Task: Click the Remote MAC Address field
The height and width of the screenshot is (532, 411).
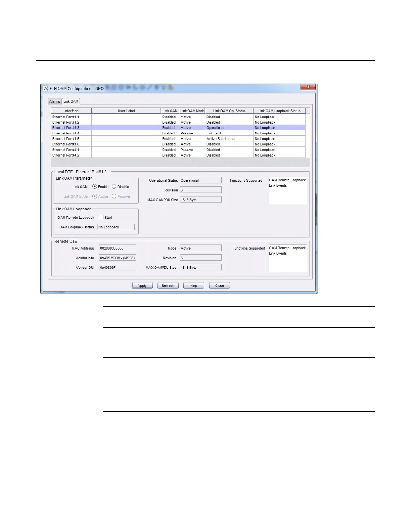Action: pos(118,248)
